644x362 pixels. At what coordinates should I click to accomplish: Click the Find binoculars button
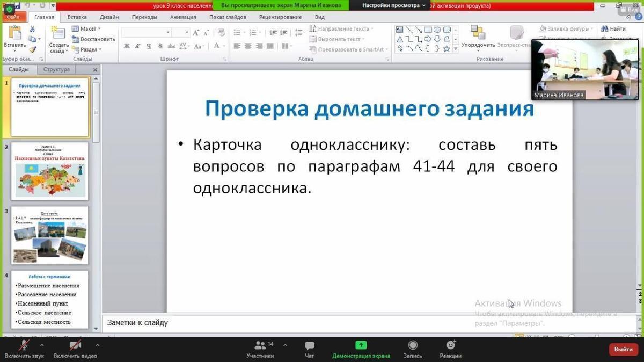click(x=613, y=28)
